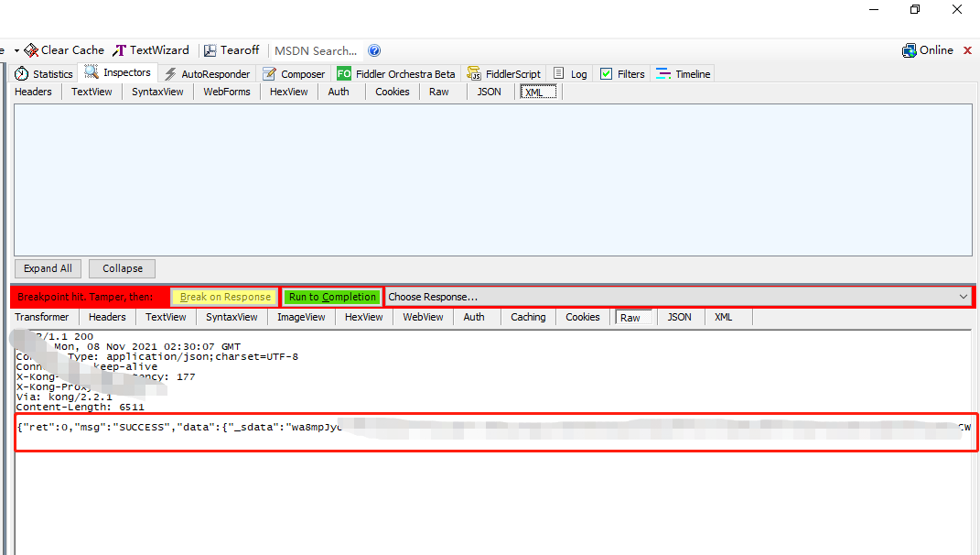Select the Transformer response tab
The height and width of the screenshot is (555, 980).
pyautogui.click(x=42, y=317)
